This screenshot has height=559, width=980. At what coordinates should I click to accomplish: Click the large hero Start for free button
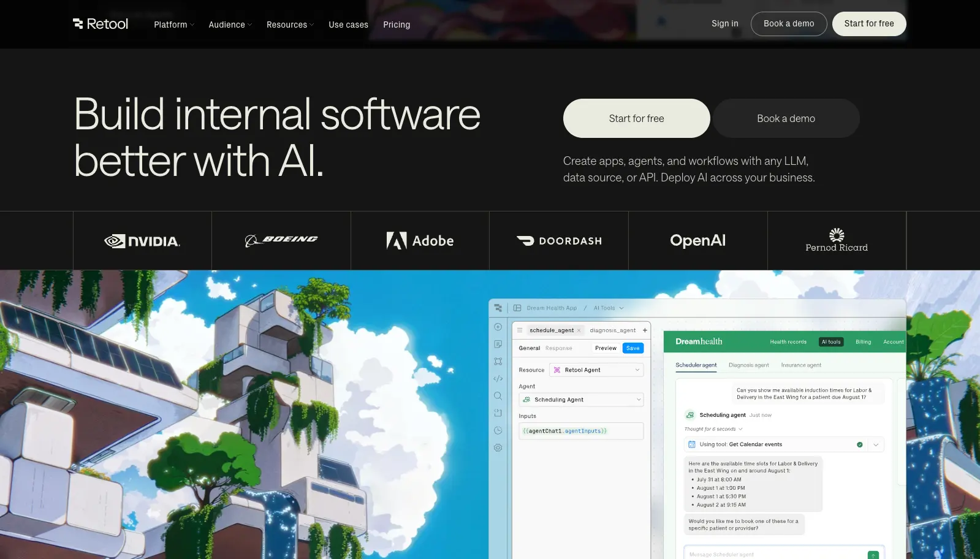[636, 118]
